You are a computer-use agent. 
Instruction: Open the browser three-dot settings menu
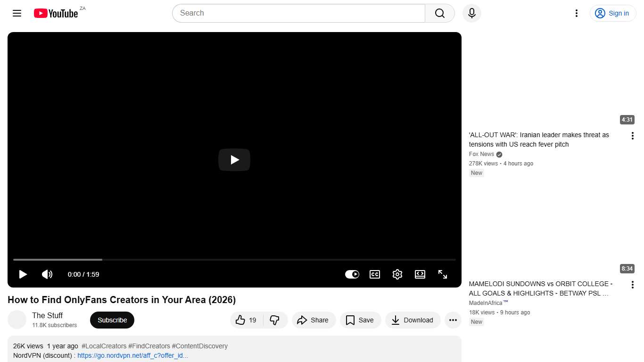pyautogui.click(x=576, y=13)
